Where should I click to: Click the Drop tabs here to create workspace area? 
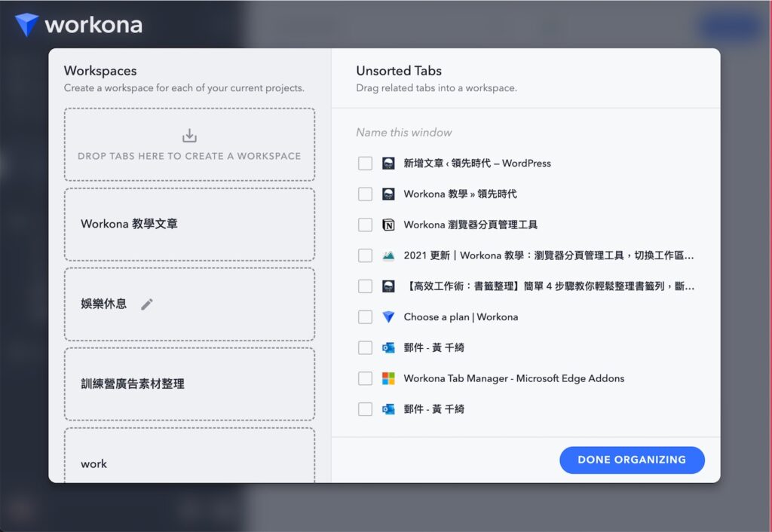(189, 145)
